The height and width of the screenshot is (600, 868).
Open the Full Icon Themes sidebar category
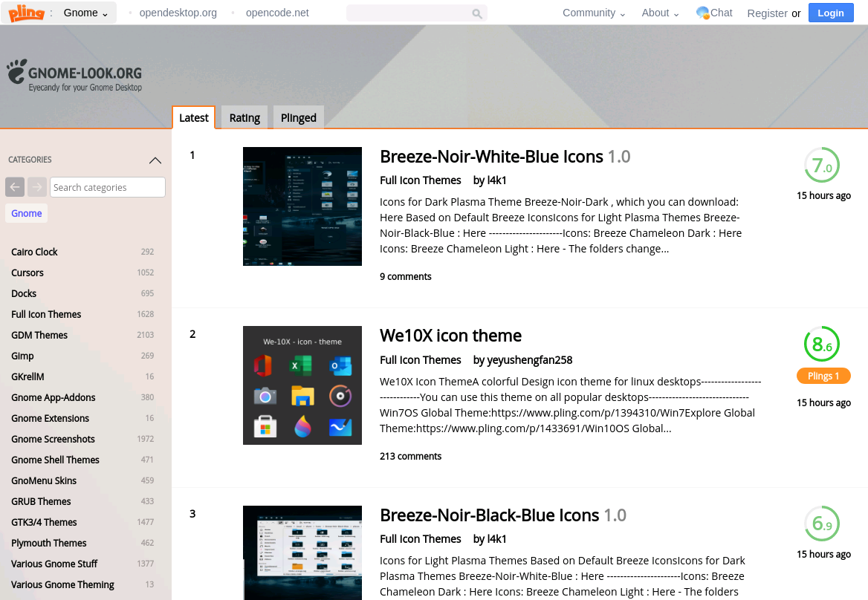coord(46,315)
